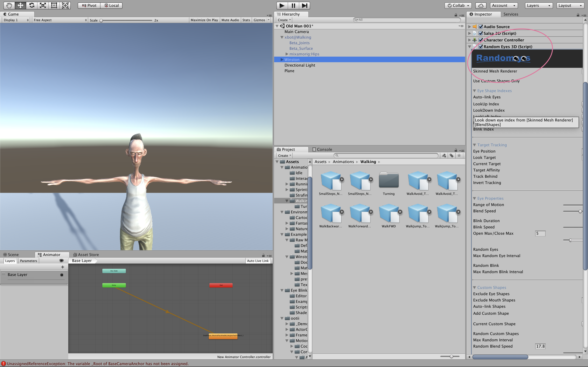Click the cloud services icon in the toolbar
588x367 pixels.
[481, 5]
